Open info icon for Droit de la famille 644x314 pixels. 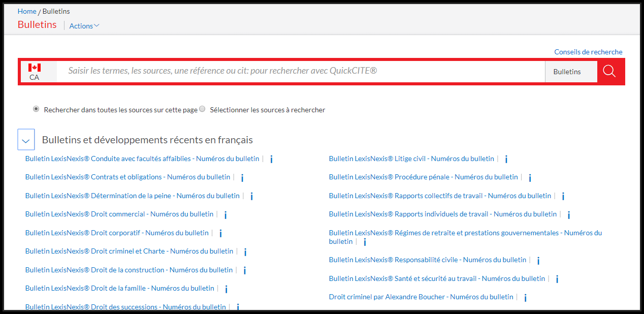pos(227,289)
